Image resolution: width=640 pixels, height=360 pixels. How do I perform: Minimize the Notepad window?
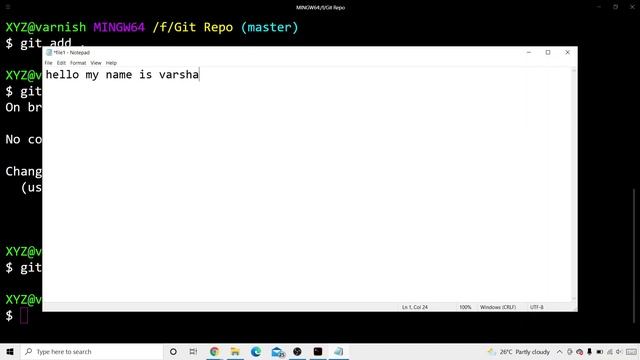[529, 52]
